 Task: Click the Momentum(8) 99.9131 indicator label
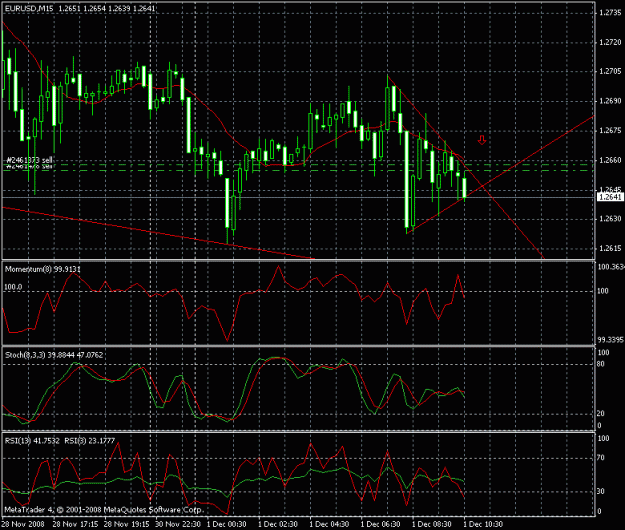pos(43,269)
